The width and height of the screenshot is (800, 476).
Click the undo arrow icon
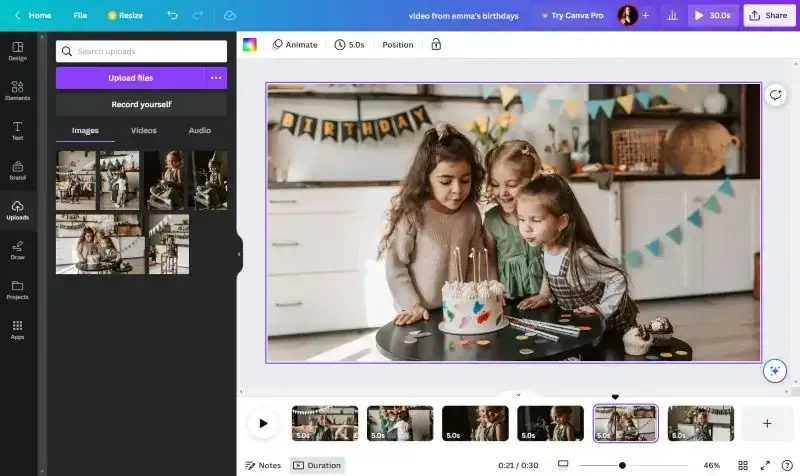[x=173, y=15]
